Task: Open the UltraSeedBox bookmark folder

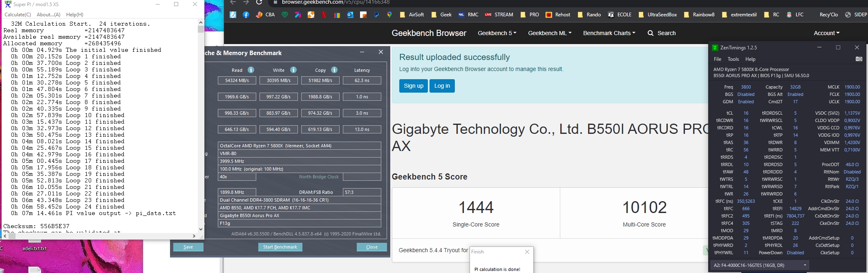Action: 658,15
